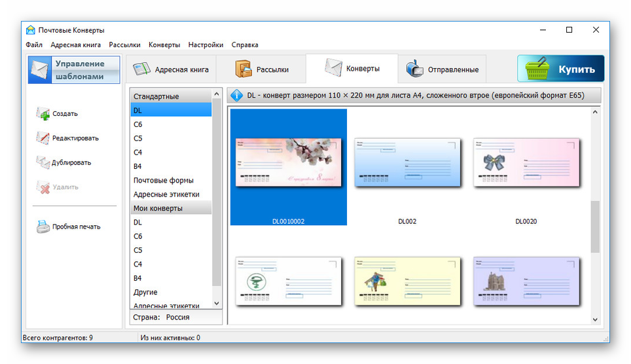This screenshot has width=631, height=364.
Task: Click the Управление шаблонами header button
Action: point(74,69)
